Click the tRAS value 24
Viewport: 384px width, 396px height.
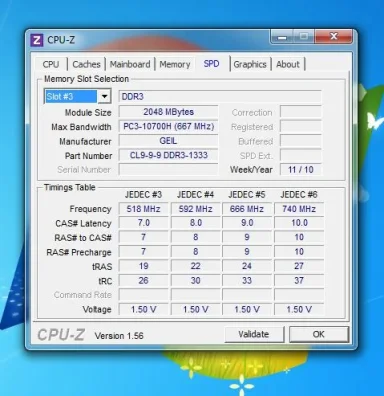[x=247, y=266]
